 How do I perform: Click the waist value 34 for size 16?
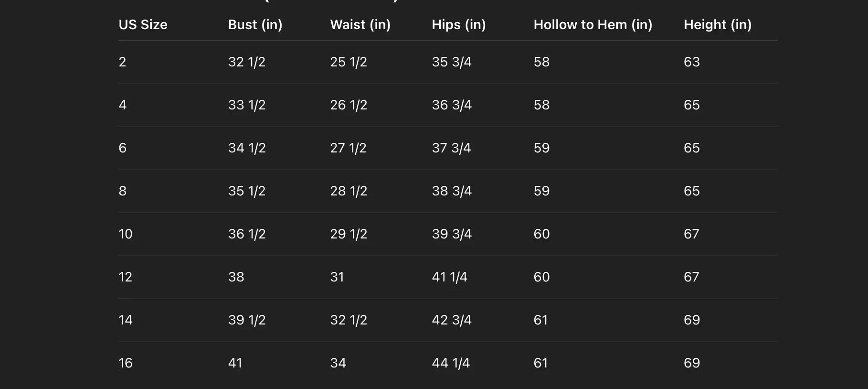click(x=338, y=363)
